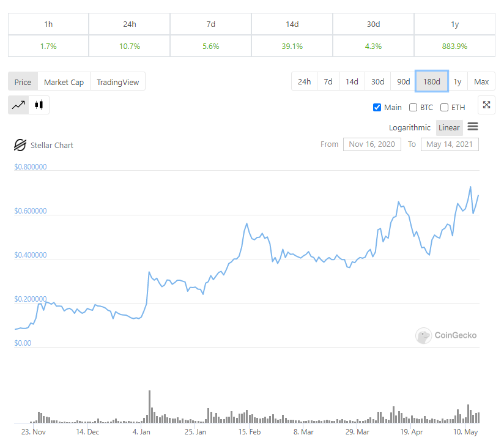Click the $0.00 axis label

coord(23,343)
